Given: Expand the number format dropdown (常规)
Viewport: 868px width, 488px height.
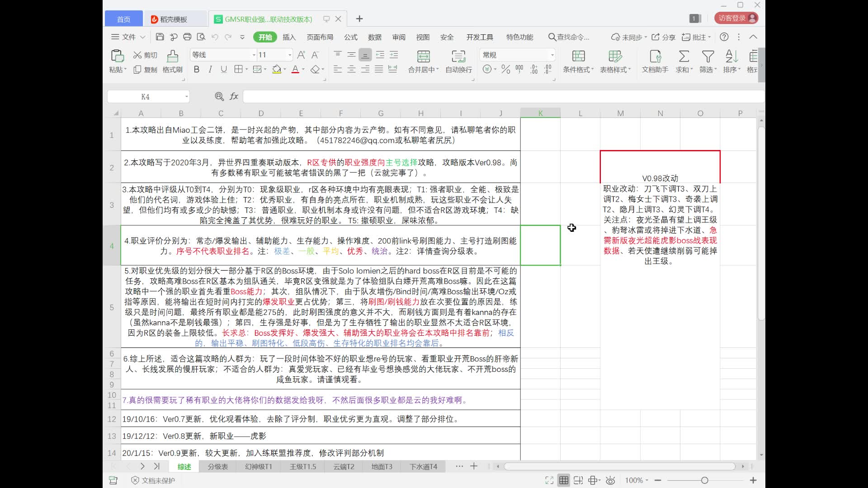Looking at the screenshot, I should point(552,55).
